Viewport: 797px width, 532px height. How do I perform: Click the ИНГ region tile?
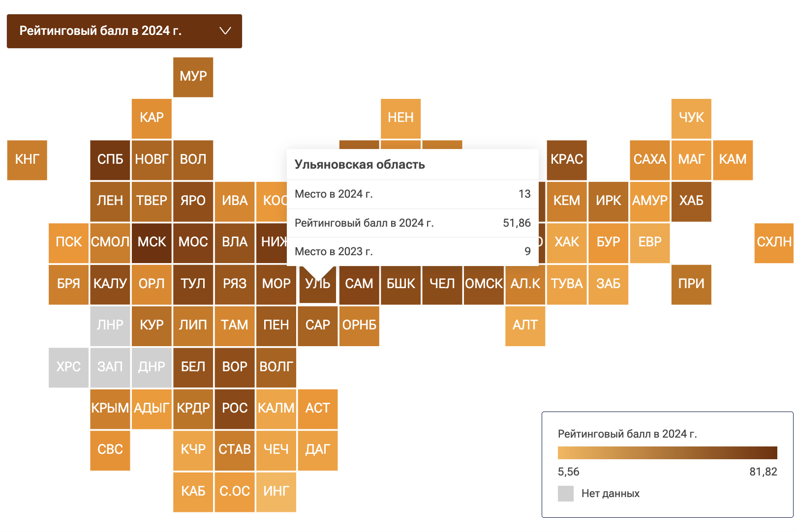point(276,492)
